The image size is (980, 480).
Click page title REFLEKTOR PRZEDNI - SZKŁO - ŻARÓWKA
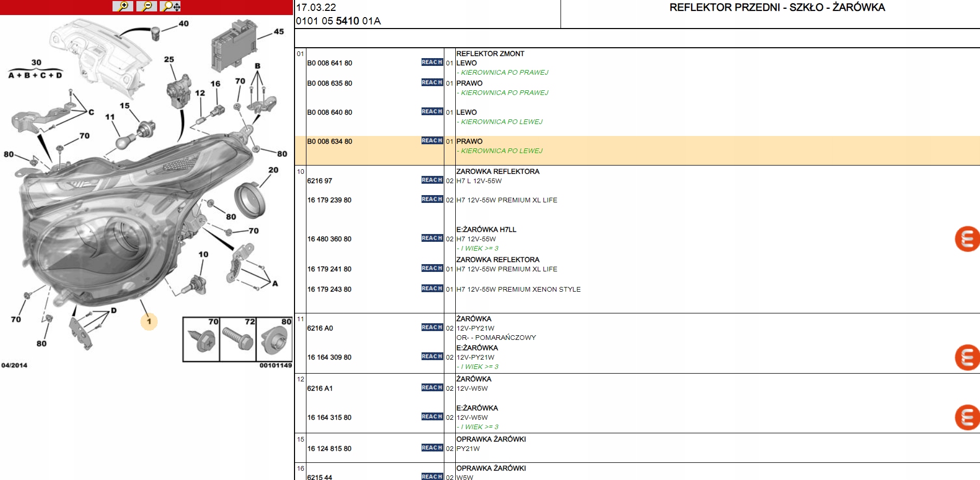tap(777, 7)
